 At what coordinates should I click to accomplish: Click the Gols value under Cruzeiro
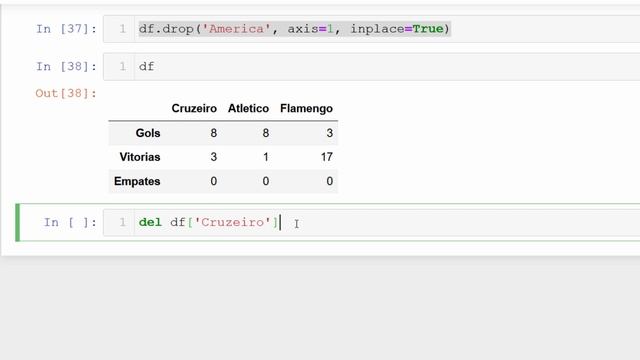tap(213, 133)
